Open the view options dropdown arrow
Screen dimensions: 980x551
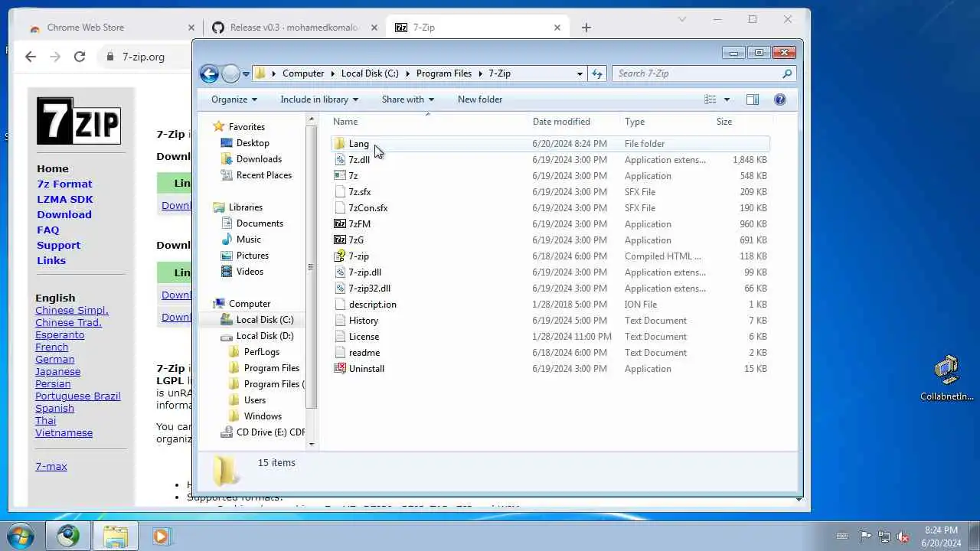coord(727,99)
